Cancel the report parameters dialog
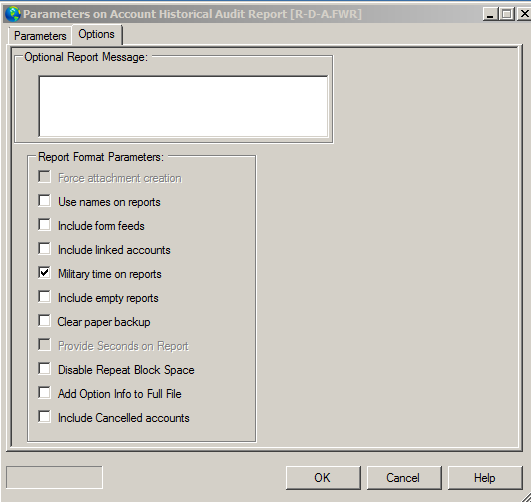This screenshot has height=502, width=531. tap(404, 478)
